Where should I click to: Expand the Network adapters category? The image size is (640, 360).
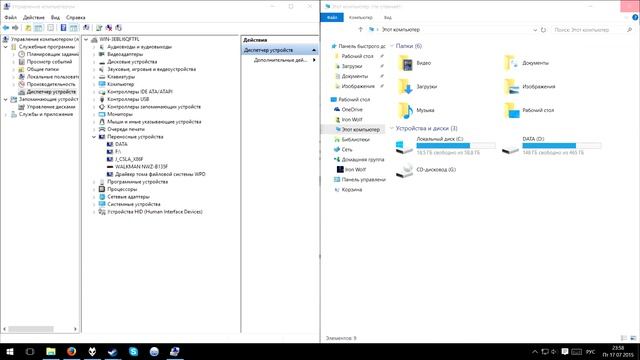tap(94, 197)
